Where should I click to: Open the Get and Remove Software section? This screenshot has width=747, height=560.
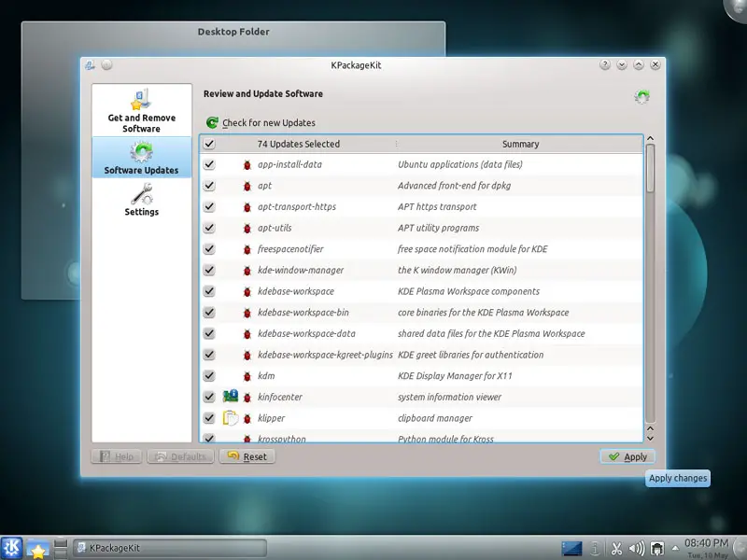tap(142, 110)
